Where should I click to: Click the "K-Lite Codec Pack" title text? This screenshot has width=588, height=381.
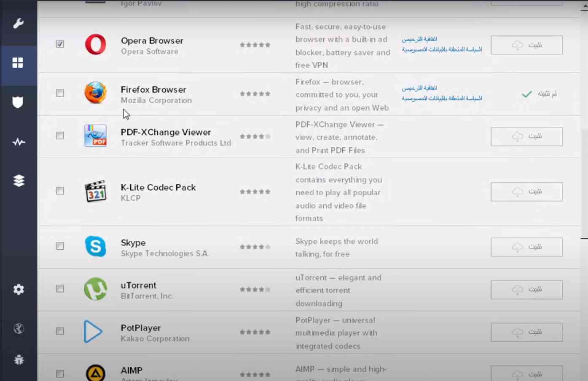pyautogui.click(x=158, y=187)
